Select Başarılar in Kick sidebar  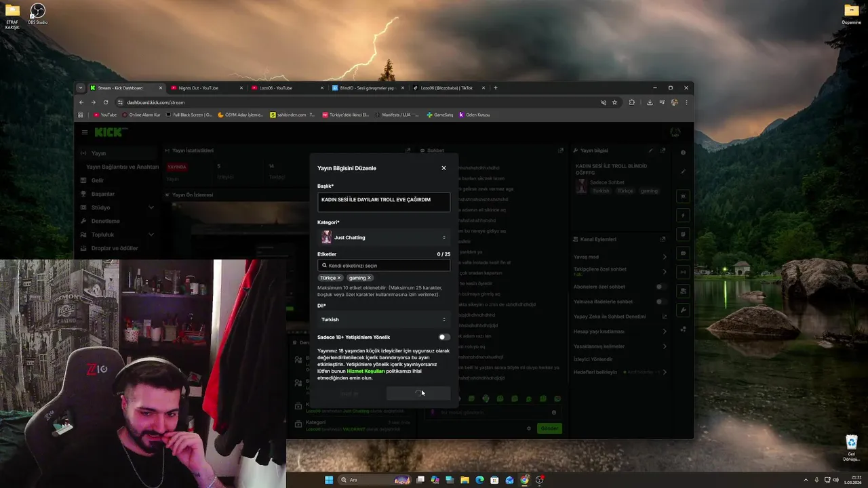point(103,194)
